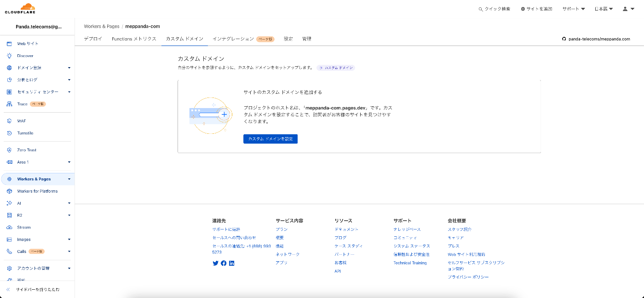Click the ドメイン登録 globe icon
This screenshot has height=298, width=644.
pyautogui.click(x=9, y=68)
